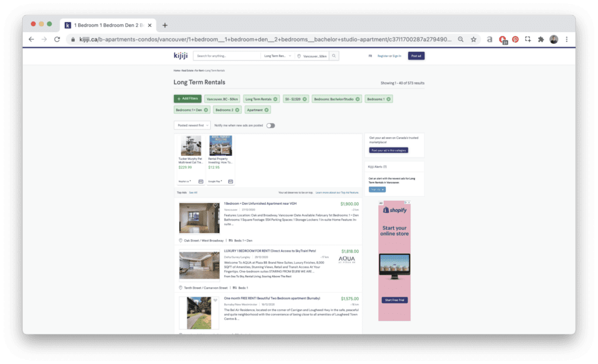Remove the $0 - $2,520 price filter

point(305,99)
